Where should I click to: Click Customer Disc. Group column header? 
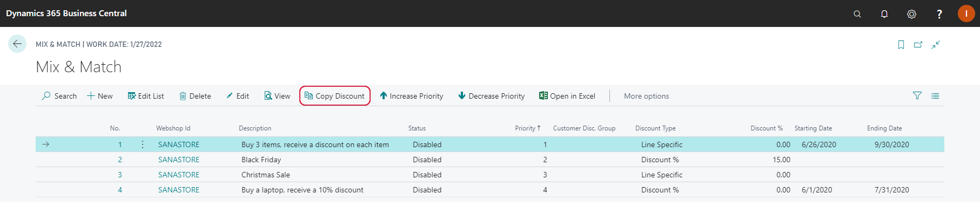(x=584, y=128)
